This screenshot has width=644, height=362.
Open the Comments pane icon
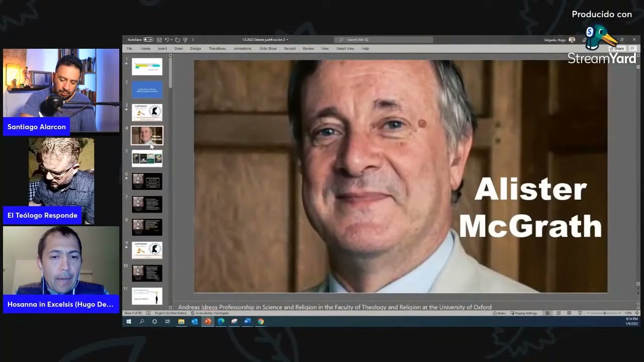click(x=632, y=48)
